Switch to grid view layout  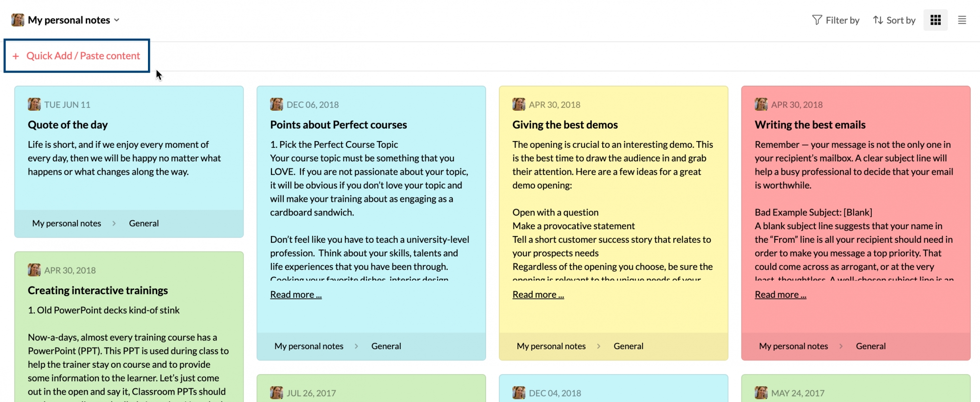click(935, 20)
